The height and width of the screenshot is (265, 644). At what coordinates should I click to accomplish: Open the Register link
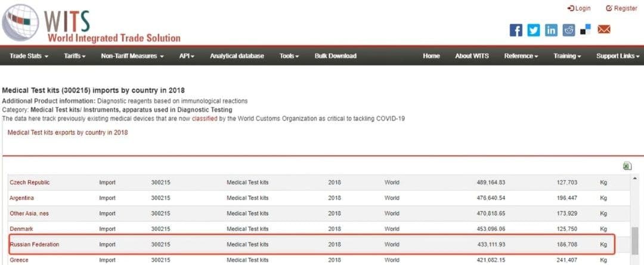(x=621, y=8)
